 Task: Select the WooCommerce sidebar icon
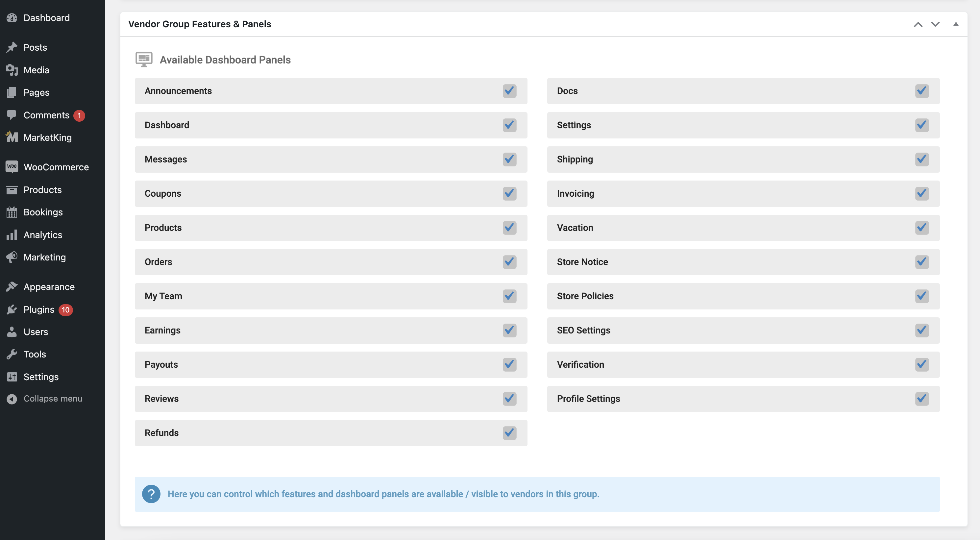pyautogui.click(x=12, y=167)
